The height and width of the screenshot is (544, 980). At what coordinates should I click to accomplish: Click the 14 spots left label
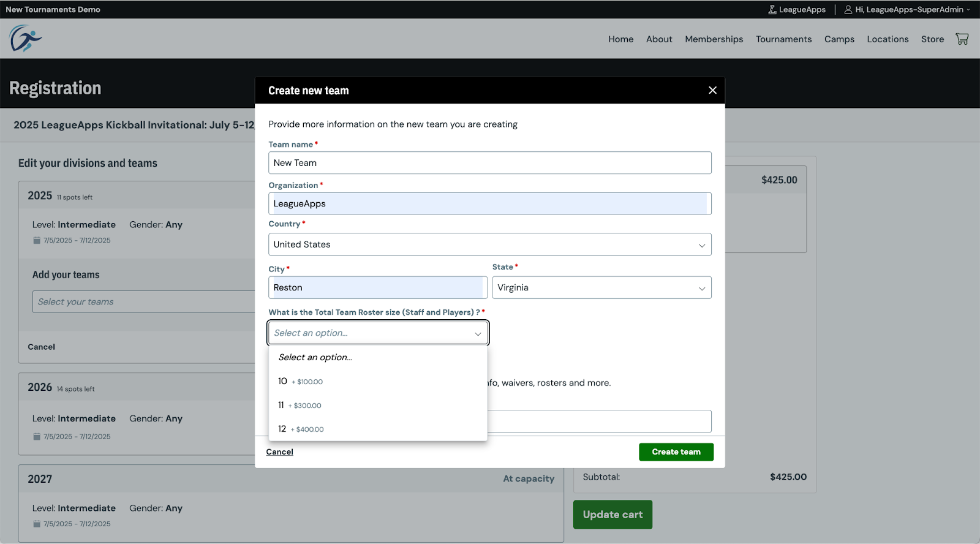76,389
